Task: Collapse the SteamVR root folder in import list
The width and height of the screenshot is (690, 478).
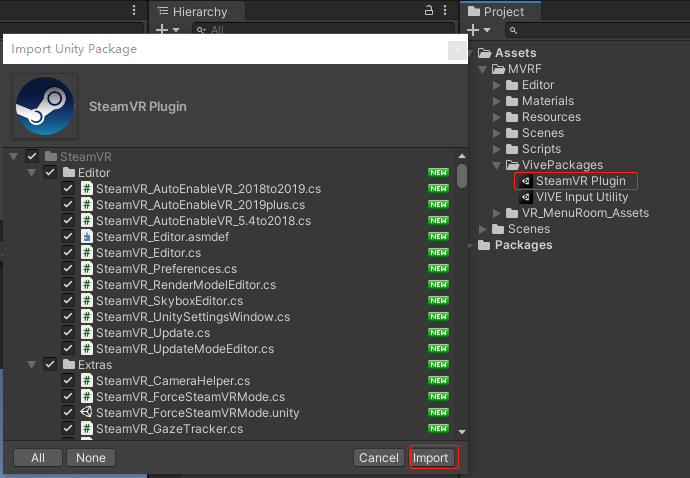Action: point(14,157)
